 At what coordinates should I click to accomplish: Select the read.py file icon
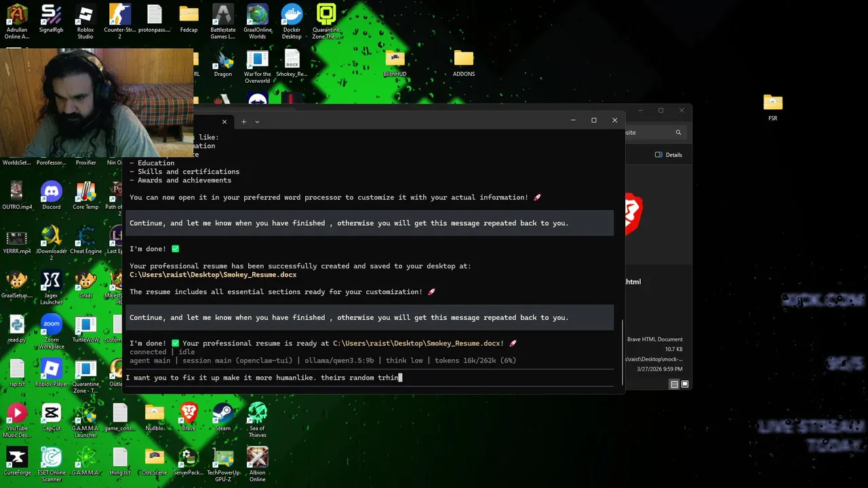coord(17,329)
